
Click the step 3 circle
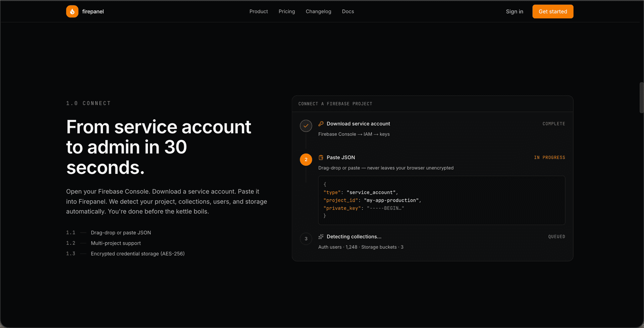click(x=306, y=239)
